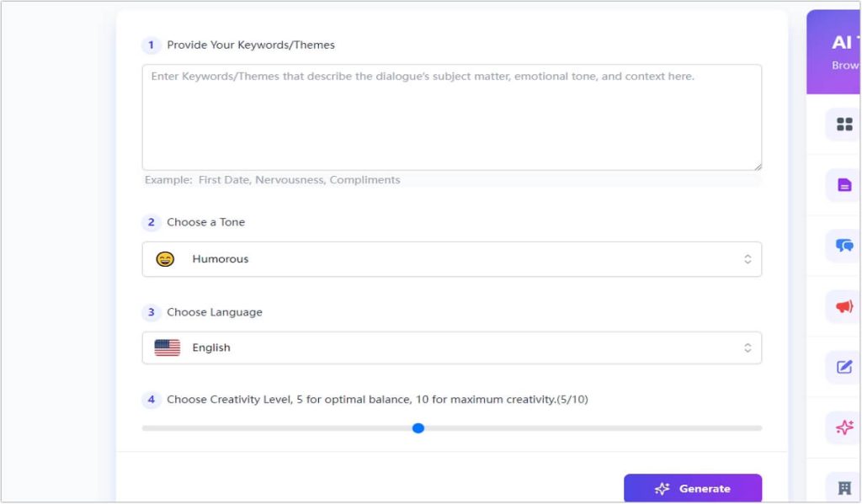862x504 pixels.
Task: Click the numbered step 4 badge
Action: click(152, 399)
